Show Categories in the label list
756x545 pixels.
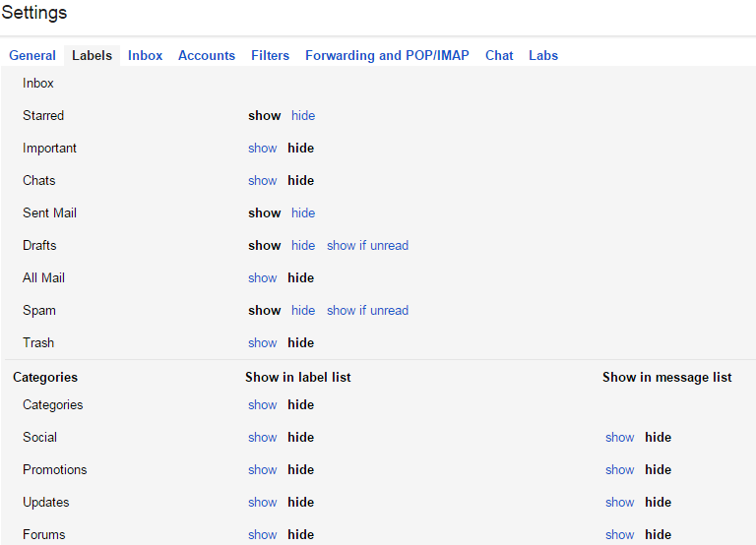262,405
